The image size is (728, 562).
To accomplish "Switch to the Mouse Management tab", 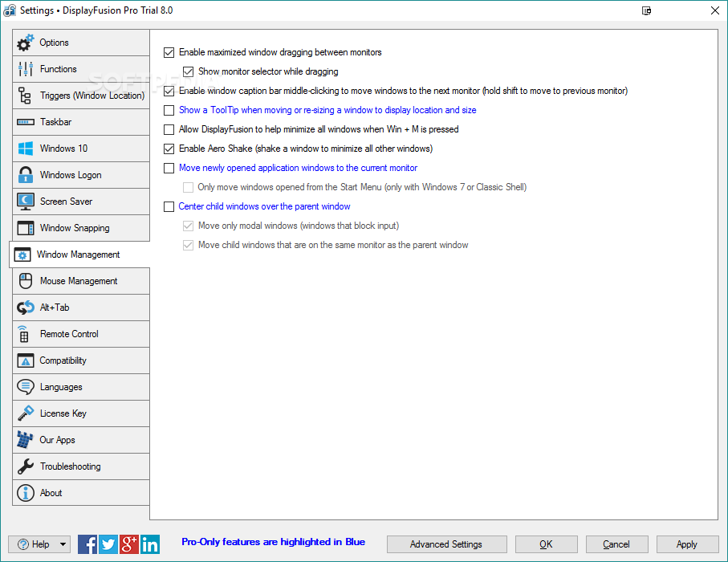I will coord(81,281).
